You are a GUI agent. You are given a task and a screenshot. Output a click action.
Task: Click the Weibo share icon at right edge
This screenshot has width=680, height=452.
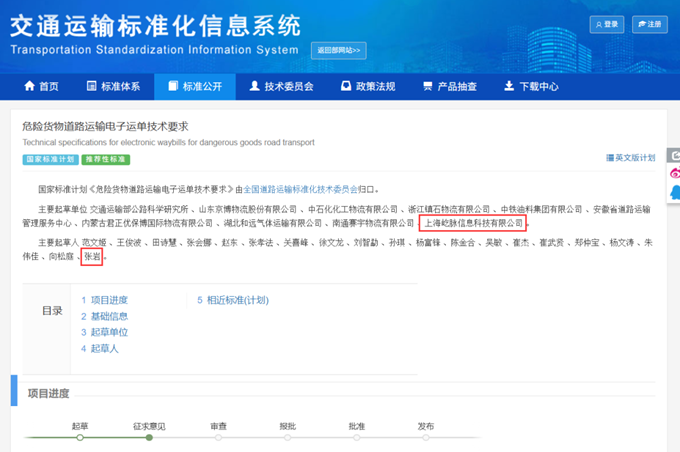pos(675,173)
